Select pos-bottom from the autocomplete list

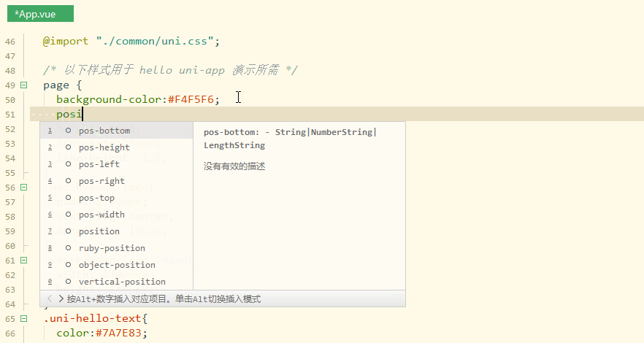[104, 131]
